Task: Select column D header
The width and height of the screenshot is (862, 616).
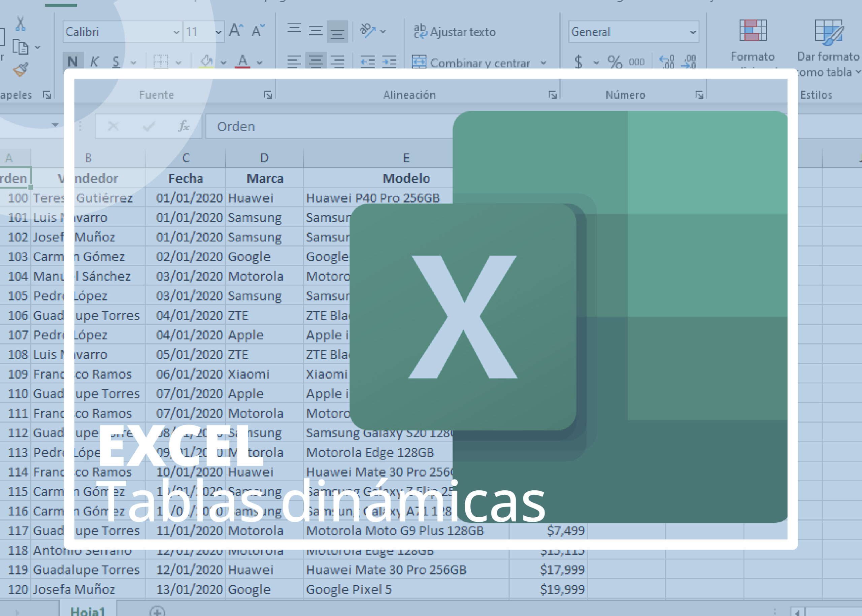Action: click(264, 158)
